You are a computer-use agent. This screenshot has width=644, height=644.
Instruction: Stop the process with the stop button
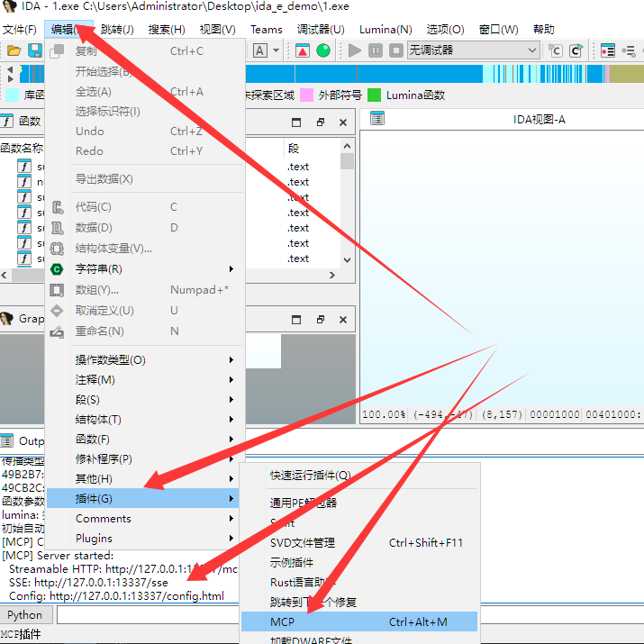(396, 50)
